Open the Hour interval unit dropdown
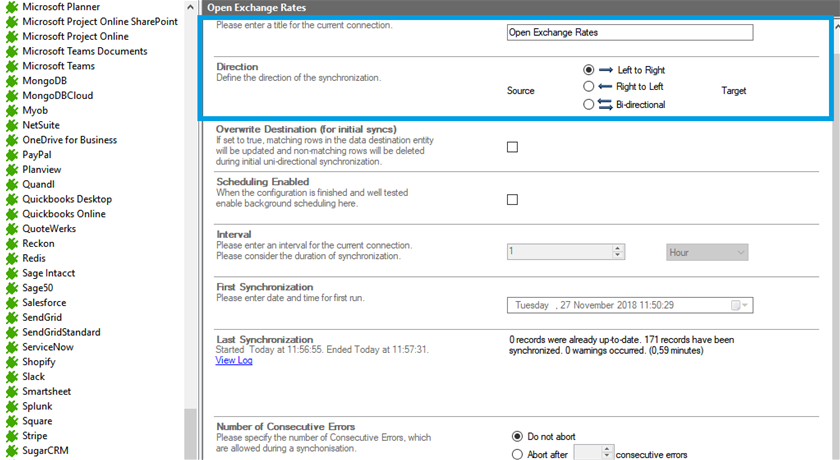The height and width of the screenshot is (460, 840). (x=707, y=252)
